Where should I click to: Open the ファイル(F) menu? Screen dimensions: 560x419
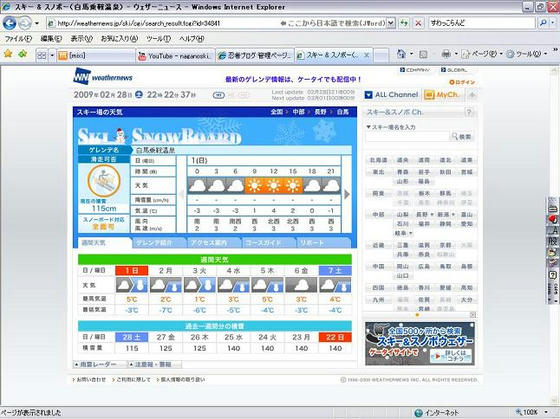click(18, 39)
